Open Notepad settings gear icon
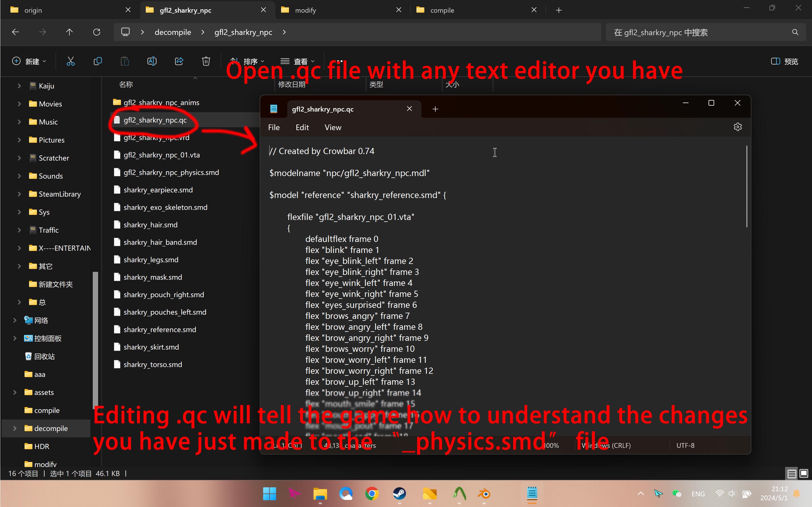The width and height of the screenshot is (812, 507). (738, 127)
